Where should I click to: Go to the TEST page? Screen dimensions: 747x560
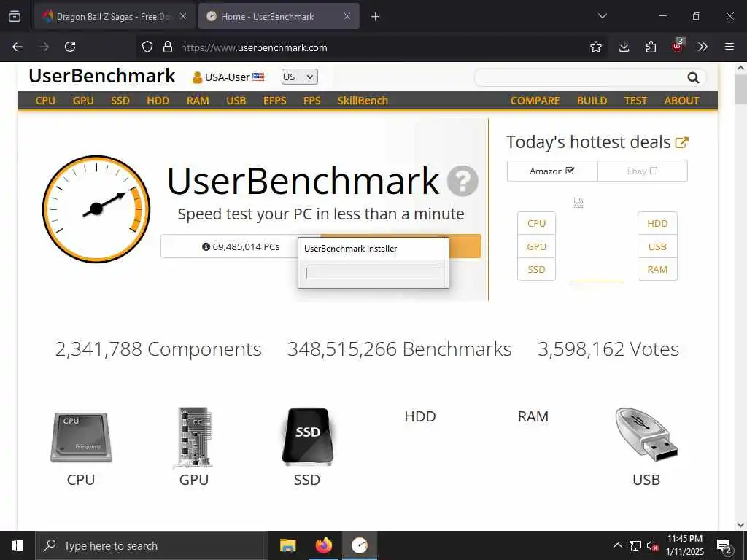(x=635, y=101)
